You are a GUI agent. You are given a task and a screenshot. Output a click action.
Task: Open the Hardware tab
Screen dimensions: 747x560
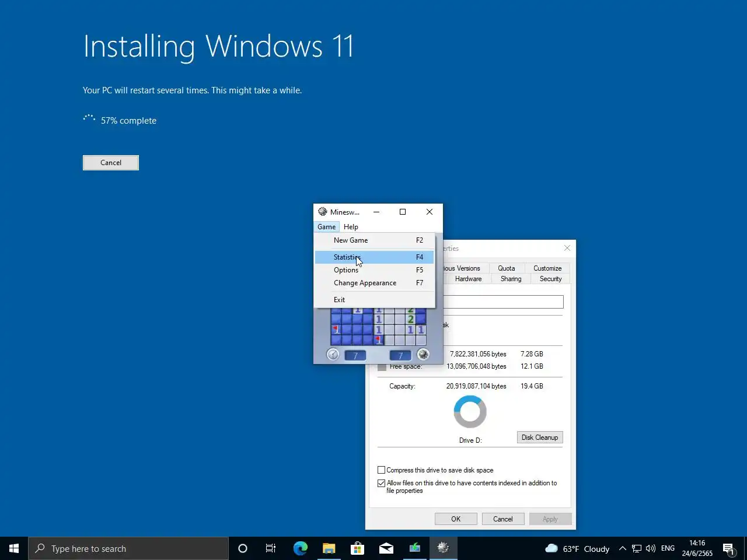(x=469, y=279)
